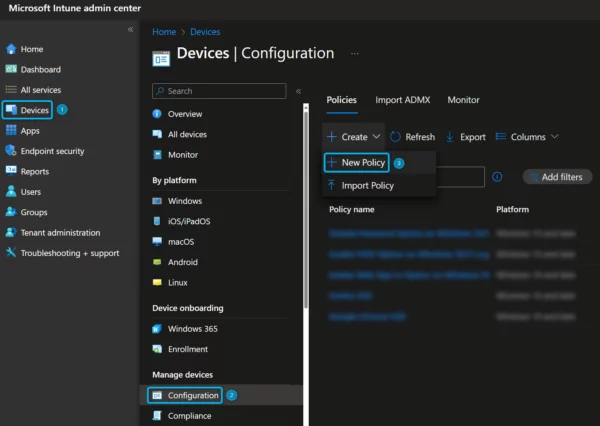Click the Monitor icon in devices submenu
Screen dimensions: 600x426
(x=157, y=155)
